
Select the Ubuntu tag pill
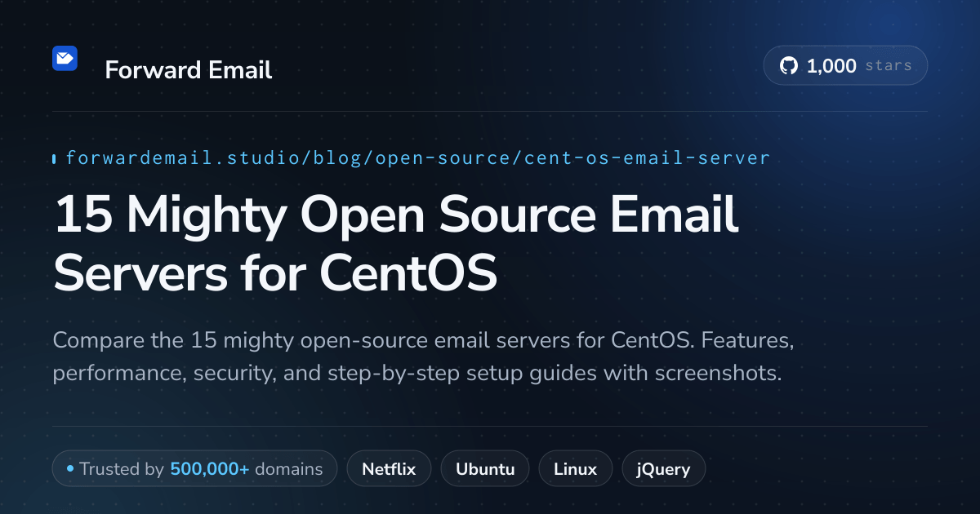[485, 469]
